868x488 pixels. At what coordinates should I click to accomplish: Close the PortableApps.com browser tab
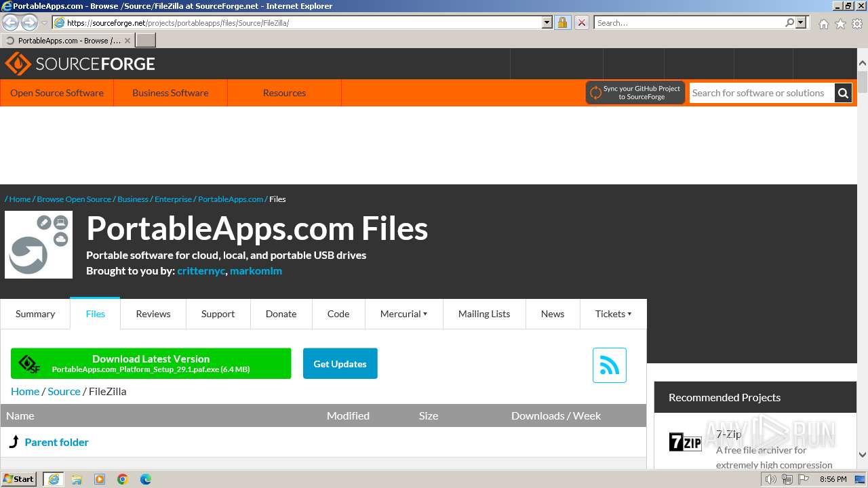click(127, 41)
